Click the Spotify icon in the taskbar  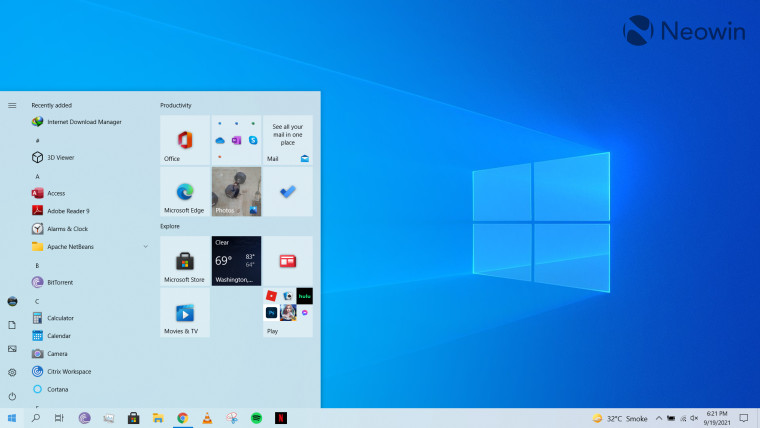(x=256, y=418)
